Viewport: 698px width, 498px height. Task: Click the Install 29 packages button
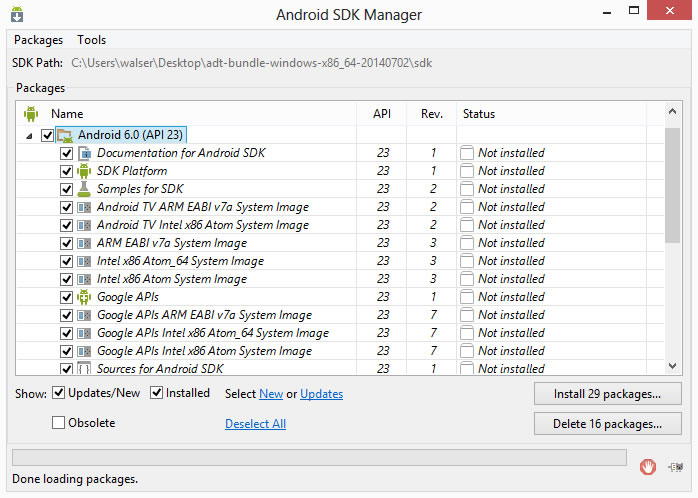point(608,394)
